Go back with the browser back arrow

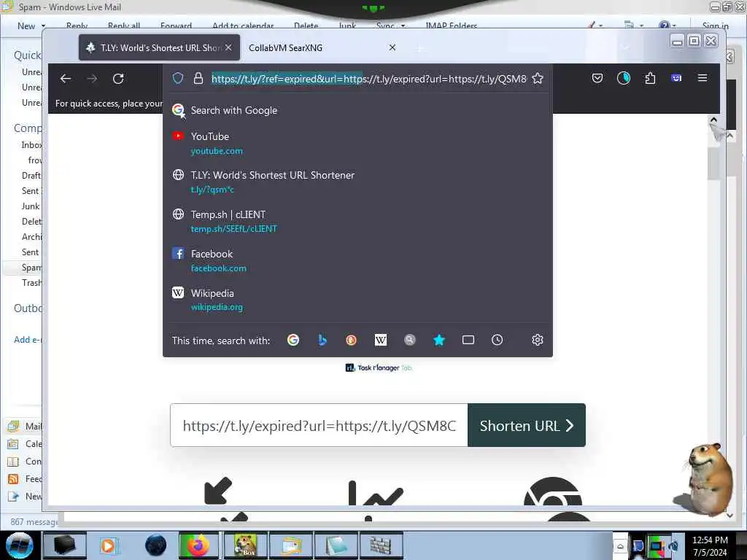pos(66,79)
